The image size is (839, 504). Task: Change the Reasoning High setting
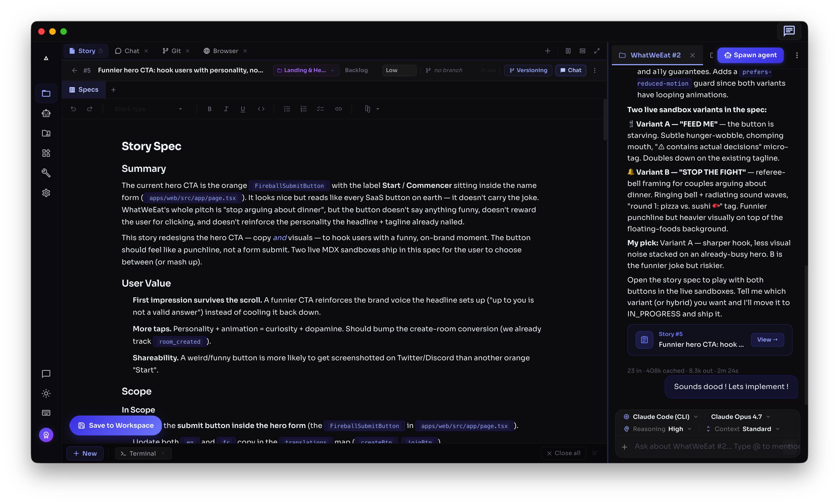(658, 429)
